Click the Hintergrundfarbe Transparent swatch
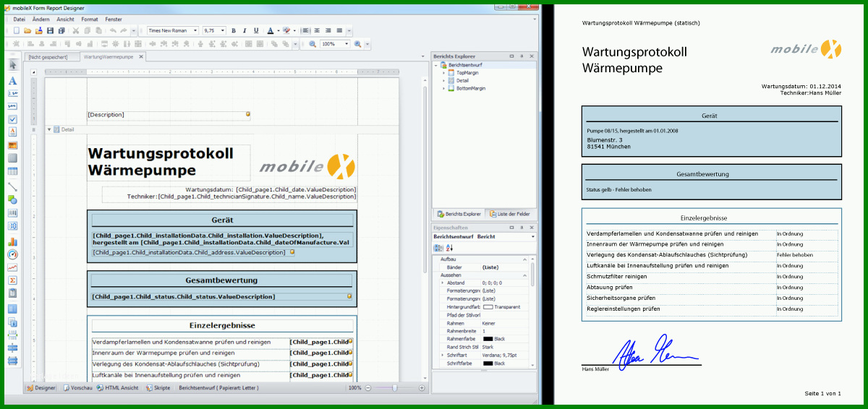This screenshot has height=409, width=868. pos(488,307)
